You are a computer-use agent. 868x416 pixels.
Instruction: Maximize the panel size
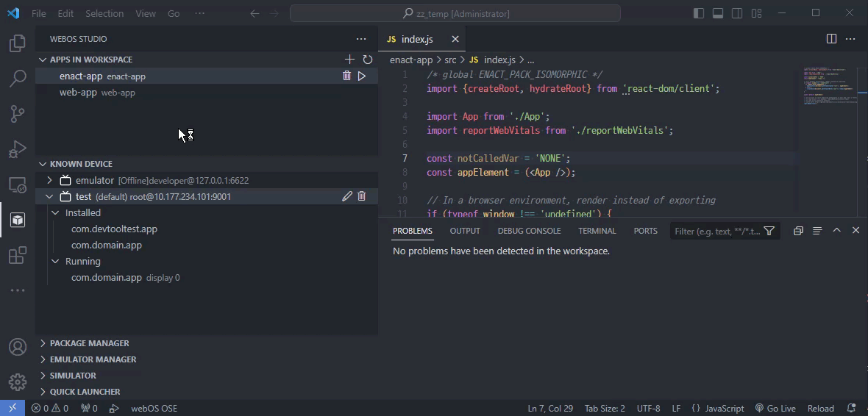[x=836, y=231]
